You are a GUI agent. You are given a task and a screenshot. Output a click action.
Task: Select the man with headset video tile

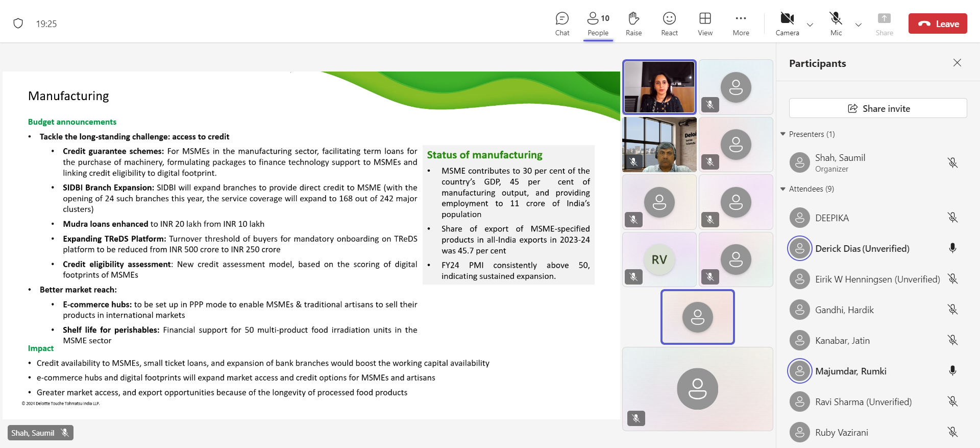659,145
